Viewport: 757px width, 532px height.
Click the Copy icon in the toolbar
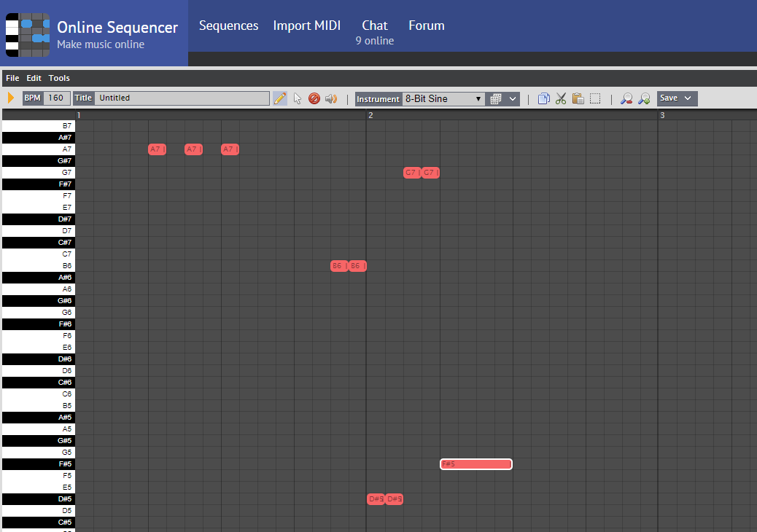[543, 98]
